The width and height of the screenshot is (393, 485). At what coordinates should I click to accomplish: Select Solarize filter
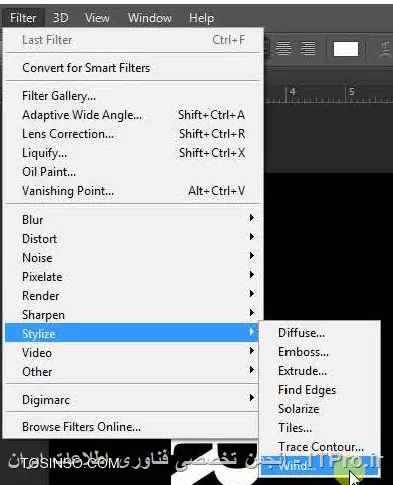point(320,409)
